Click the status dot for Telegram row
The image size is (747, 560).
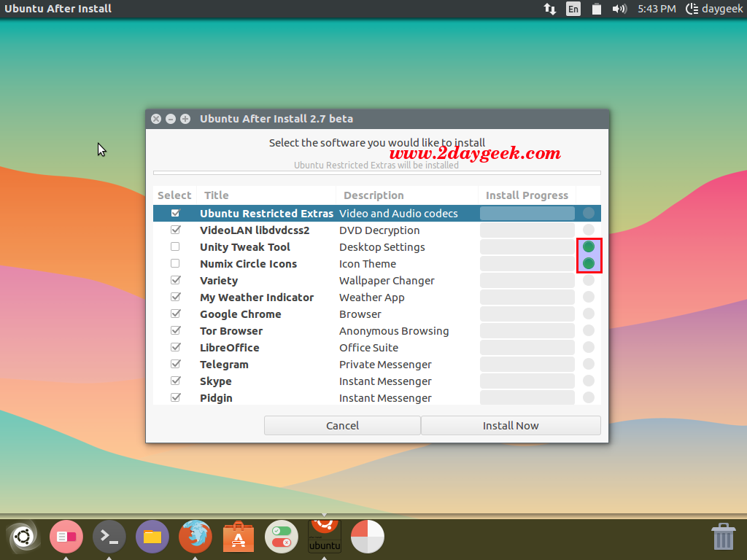(x=589, y=364)
